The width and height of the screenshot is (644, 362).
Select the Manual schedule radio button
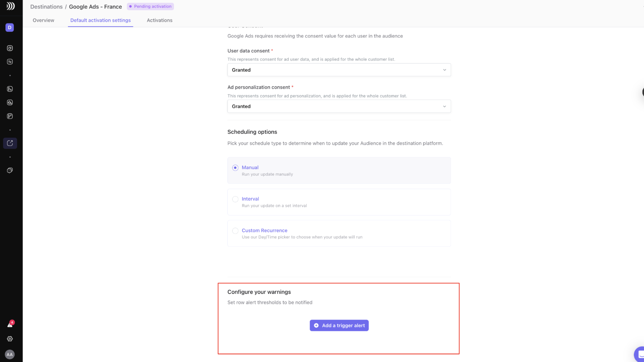pos(235,168)
